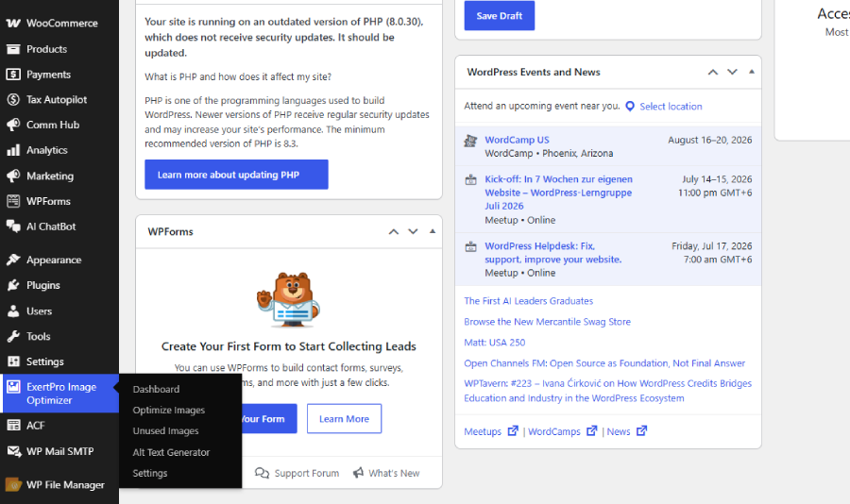Click the Tax Autopilot dollar icon
Screen dimensions: 850x504
[13, 100]
